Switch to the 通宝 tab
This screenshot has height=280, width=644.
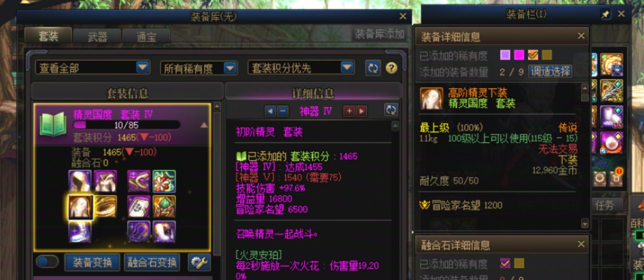click(146, 36)
